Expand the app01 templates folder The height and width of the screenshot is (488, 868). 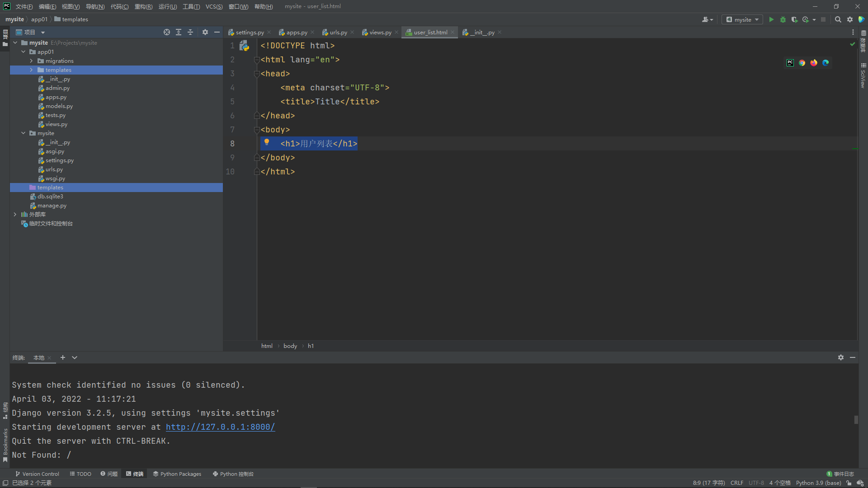(31, 70)
